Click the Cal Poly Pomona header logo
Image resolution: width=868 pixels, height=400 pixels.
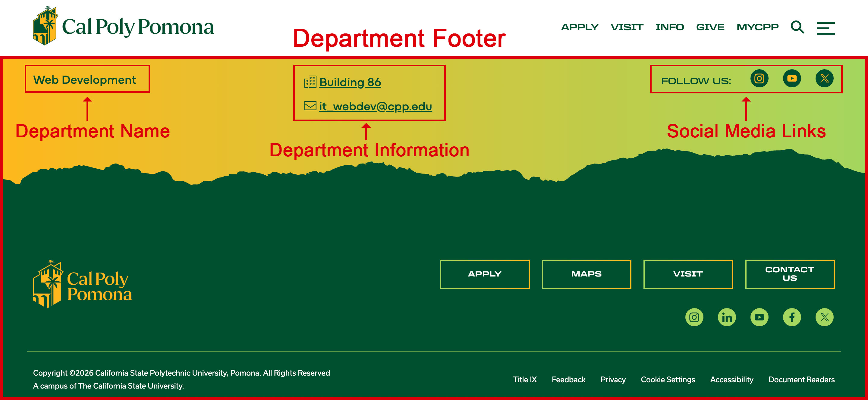[123, 26]
